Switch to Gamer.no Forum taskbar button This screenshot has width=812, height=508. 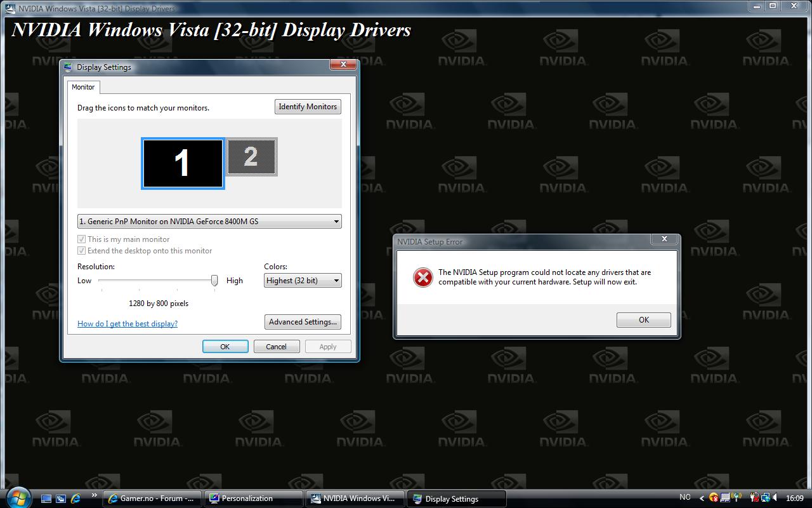pos(152,498)
